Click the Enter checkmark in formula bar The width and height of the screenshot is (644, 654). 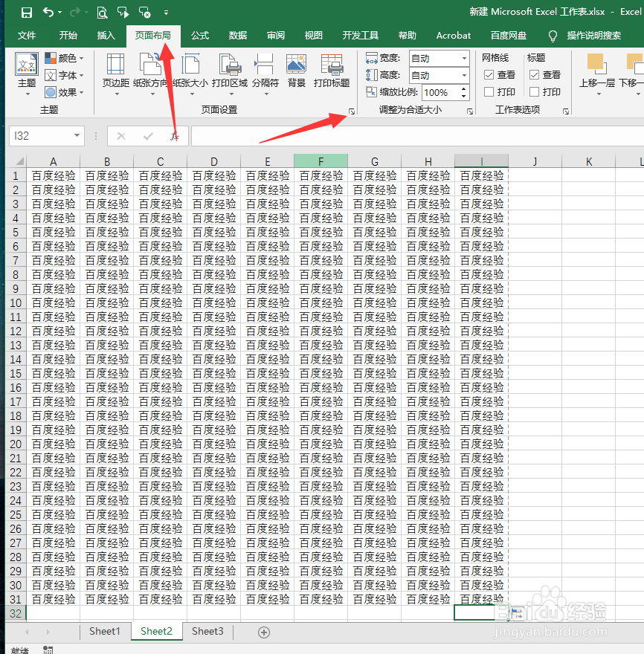point(148,136)
